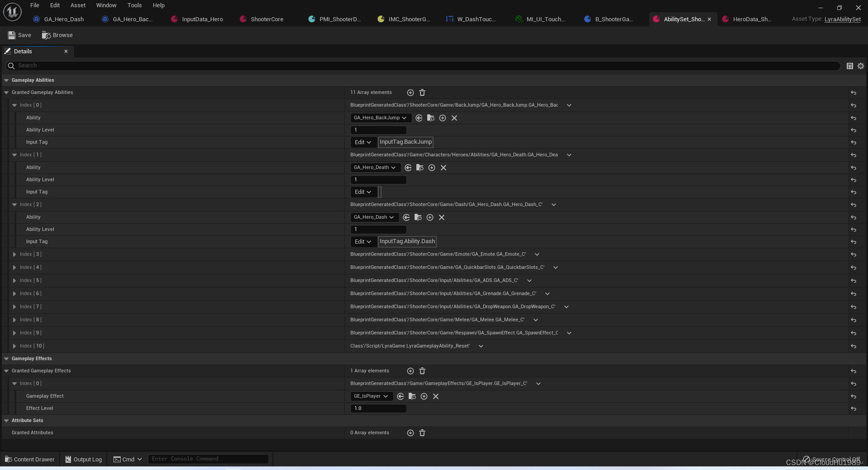The height and width of the screenshot is (470, 868).
Task: Expand Index [3] GA_Emote entry
Action: click(14, 254)
